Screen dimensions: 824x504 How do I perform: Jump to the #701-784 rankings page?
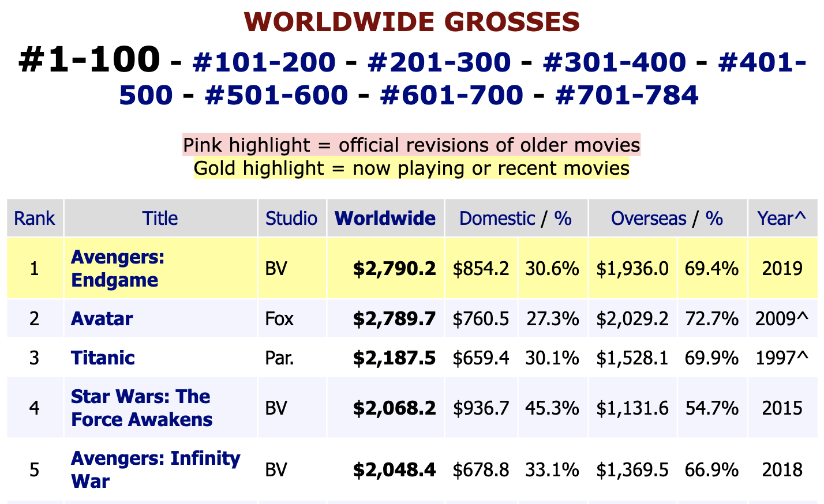point(627,95)
